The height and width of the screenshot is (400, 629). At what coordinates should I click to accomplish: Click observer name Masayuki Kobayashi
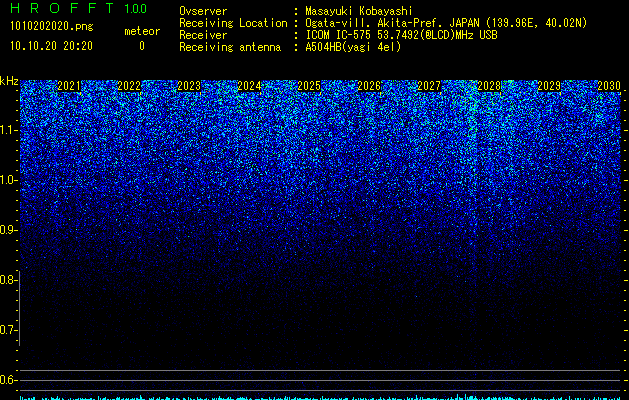[359, 11]
